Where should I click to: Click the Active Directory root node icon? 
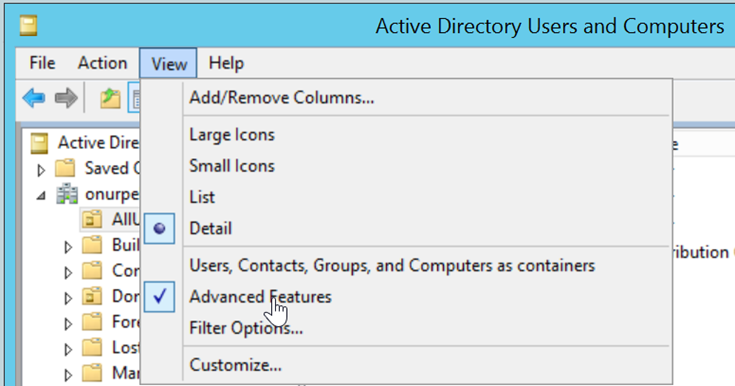click(39, 143)
